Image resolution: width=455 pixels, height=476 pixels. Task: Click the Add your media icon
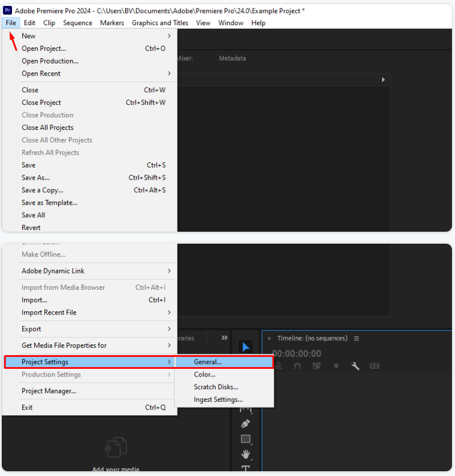point(116,447)
